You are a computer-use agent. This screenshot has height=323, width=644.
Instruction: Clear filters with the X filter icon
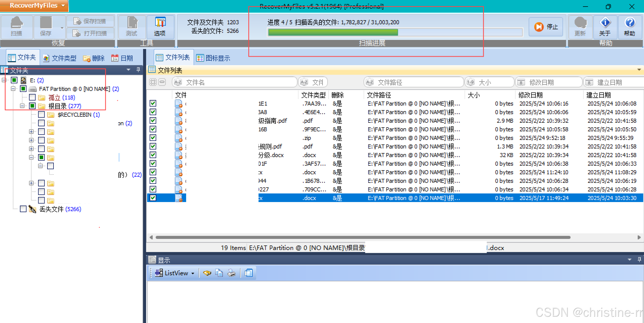(153, 82)
